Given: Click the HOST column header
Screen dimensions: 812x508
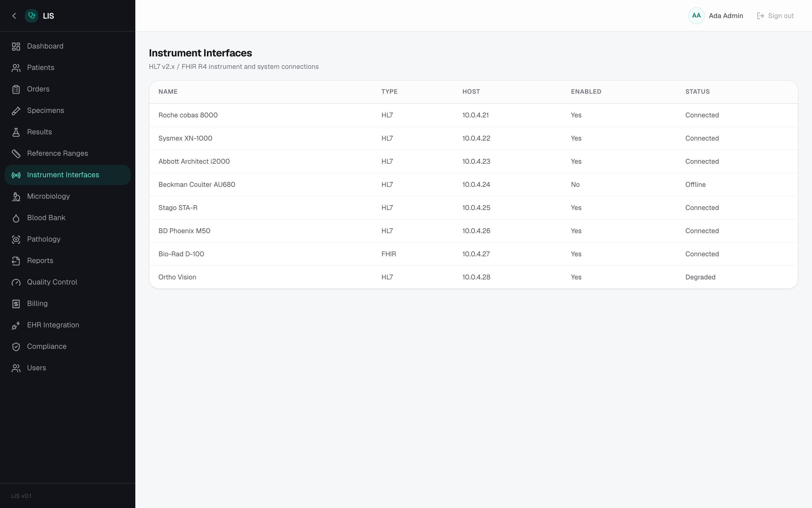Looking at the screenshot, I should (471, 92).
